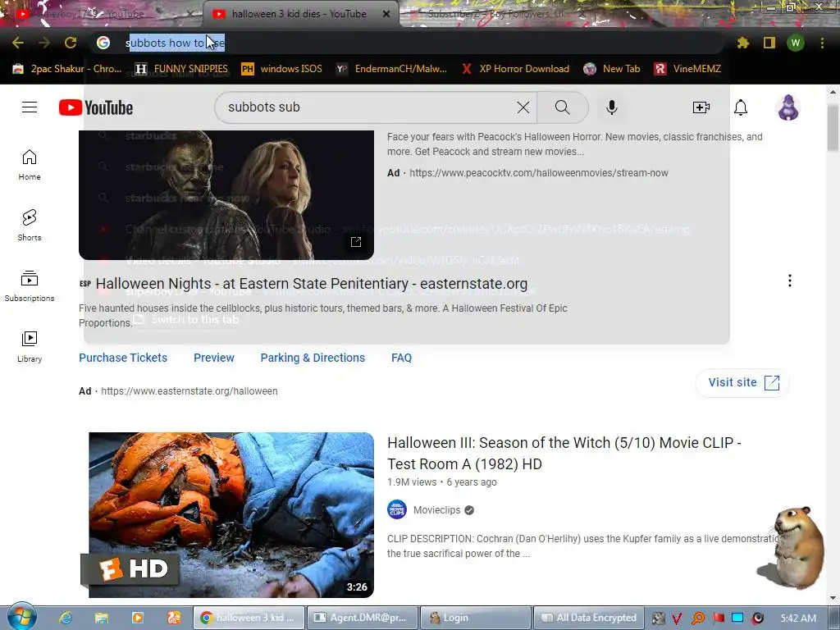This screenshot has height=630, width=840.
Task: Open Windows Start orb
Action: tap(21, 616)
